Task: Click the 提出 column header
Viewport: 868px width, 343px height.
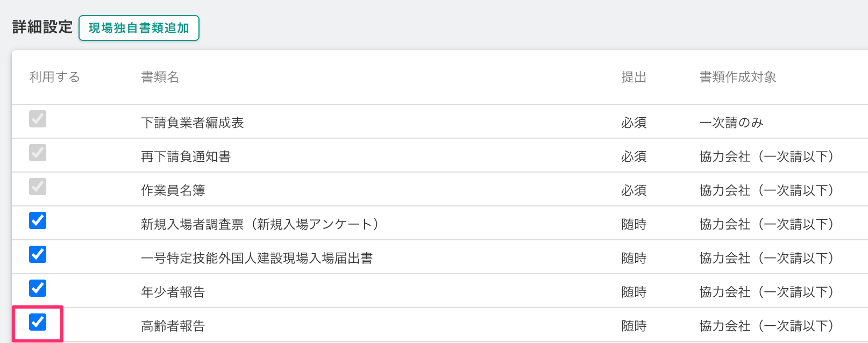Action: [634, 77]
